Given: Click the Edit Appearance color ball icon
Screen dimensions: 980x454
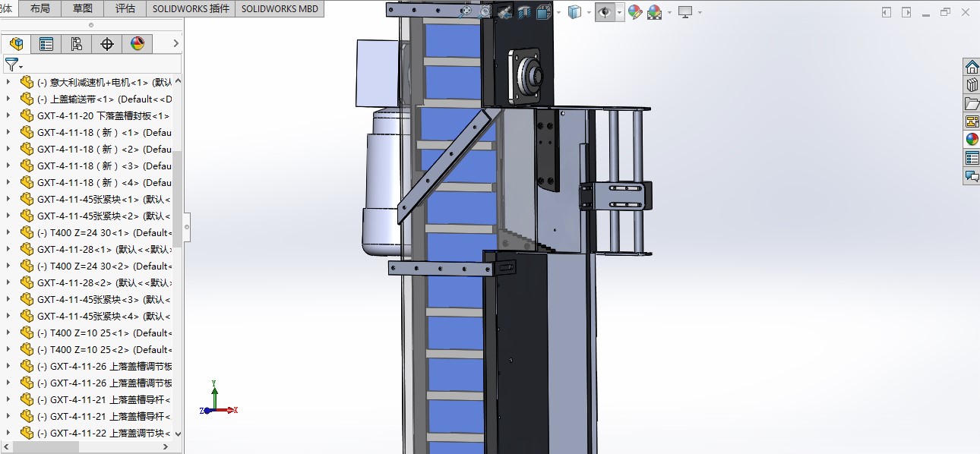Looking at the screenshot, I should click(x=635, y=12).
